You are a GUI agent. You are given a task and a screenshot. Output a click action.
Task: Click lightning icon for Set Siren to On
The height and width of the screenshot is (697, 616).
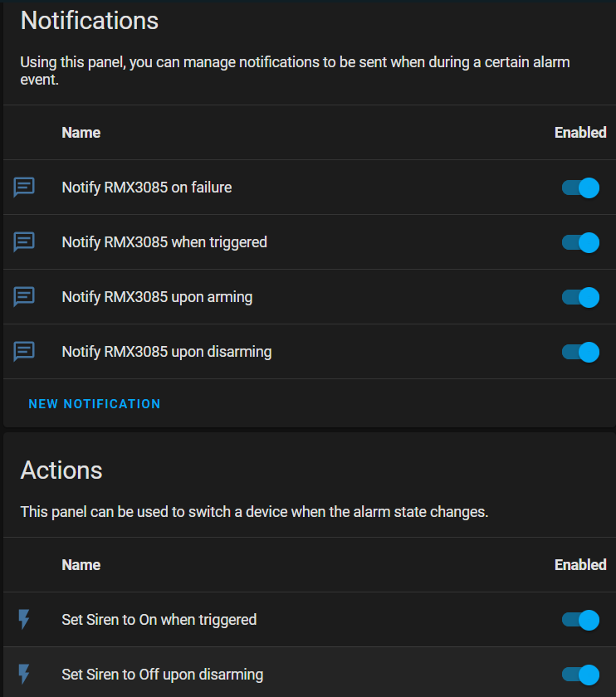pyautogui.click(x=24, y=619)
